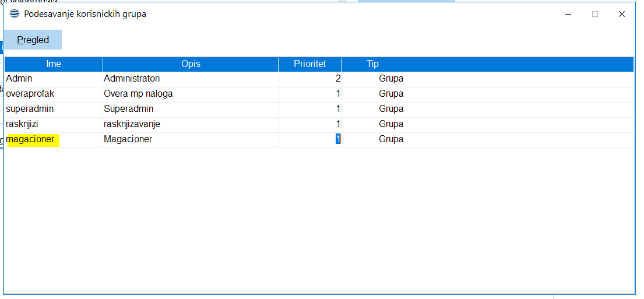This screenshot has width=644, height=299.
Task: Select the superadmin group name
Action: click(29, 109)
